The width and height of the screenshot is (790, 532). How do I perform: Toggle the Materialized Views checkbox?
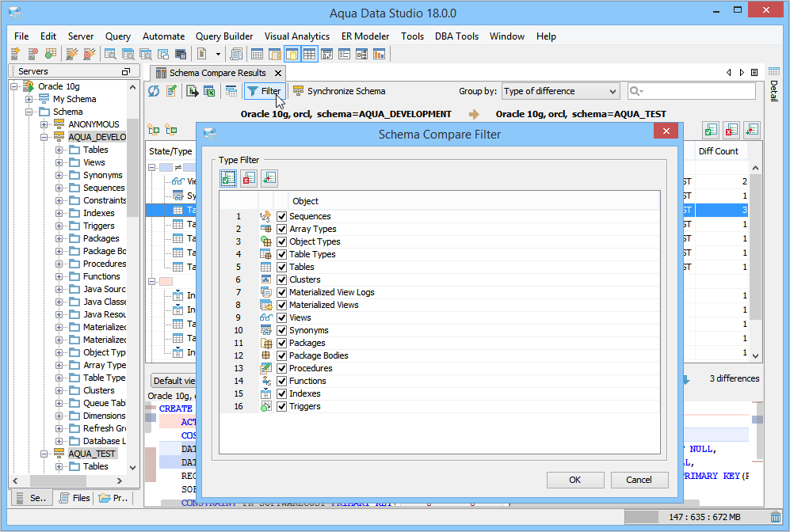(x=282, y=305)
